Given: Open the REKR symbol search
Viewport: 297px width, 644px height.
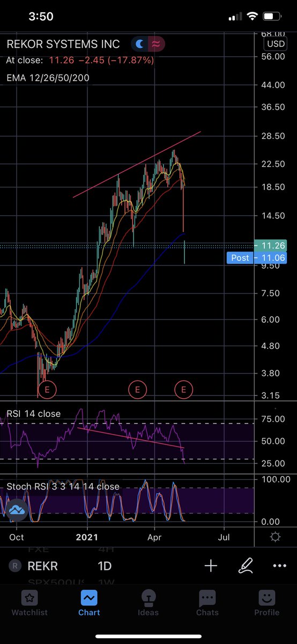Looking at the screenshot, I should coord(43,566).
